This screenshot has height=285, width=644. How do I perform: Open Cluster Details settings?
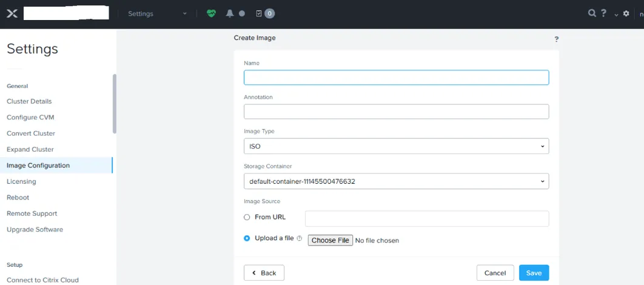[29, 101]
